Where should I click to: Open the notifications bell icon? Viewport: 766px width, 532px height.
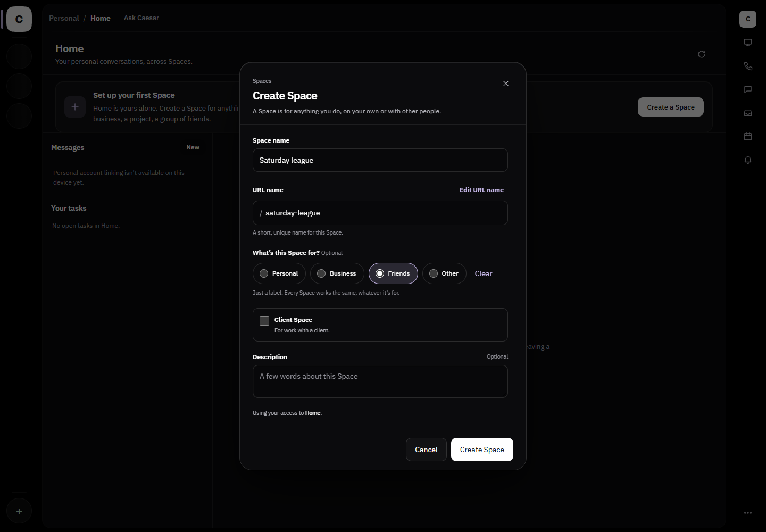pos(748,160)
